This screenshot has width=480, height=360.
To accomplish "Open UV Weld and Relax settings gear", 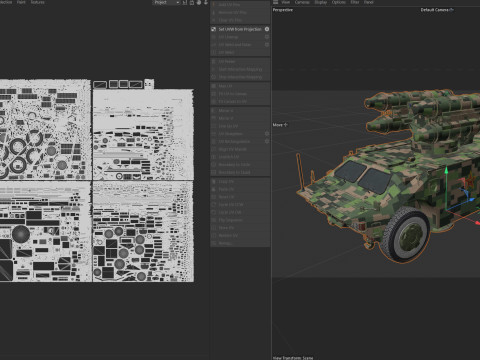I will click(267, 45).
